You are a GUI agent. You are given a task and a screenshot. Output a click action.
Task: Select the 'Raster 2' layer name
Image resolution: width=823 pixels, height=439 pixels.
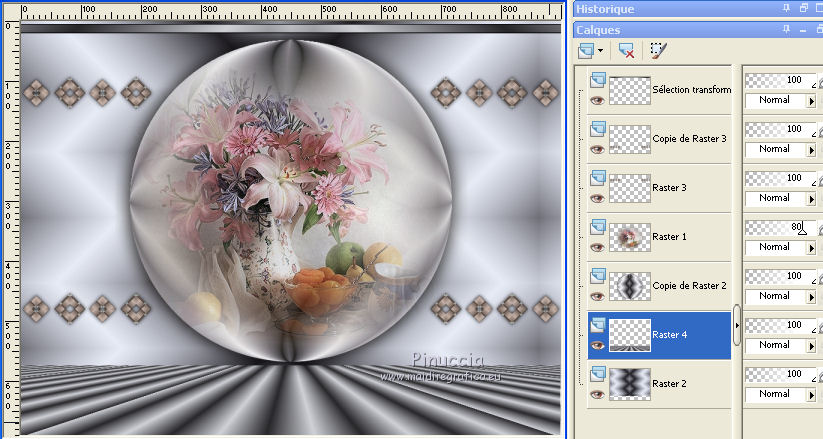point(669,384)
